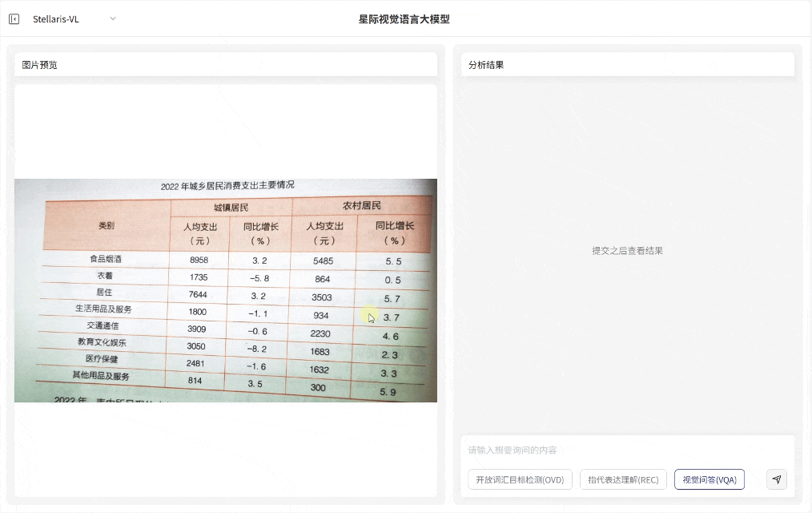
Task: Click the 交通通信 row label
Action: (x=103, y=325)
